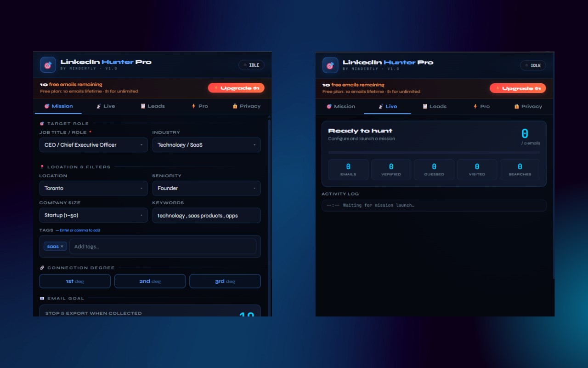Open the Privacy tab in left panel
588x368 pixels.
pyautogui.click(x=247, y=106)
